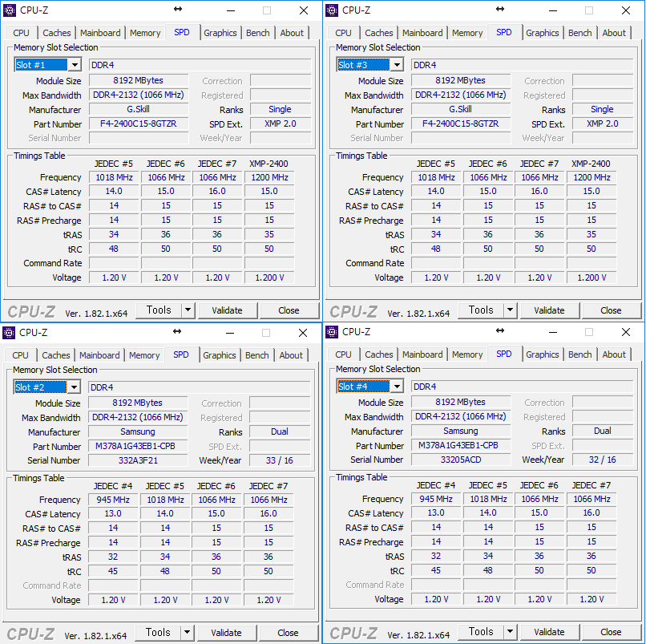Open Graphics tab in Slot #1 window
The width and height of the screenshot is (646, 644).
click(x=220, y=33)
